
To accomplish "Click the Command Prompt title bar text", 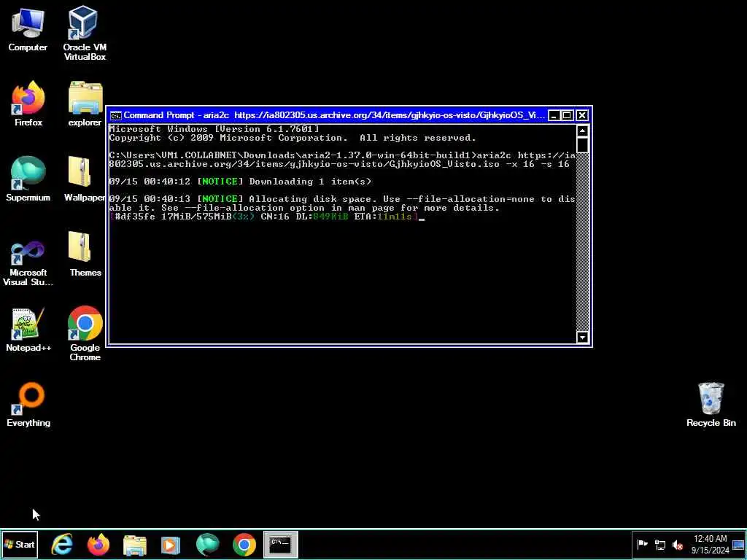I will coord(333,115).
